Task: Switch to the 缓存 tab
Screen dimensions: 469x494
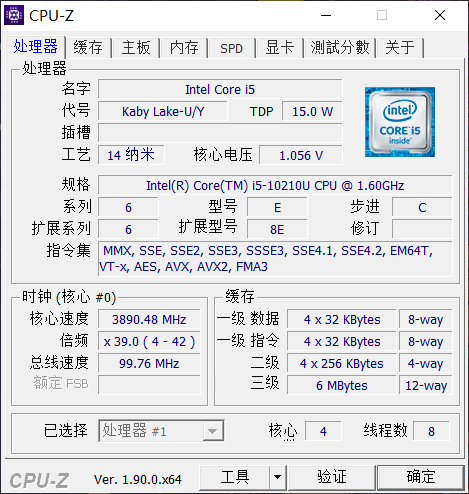Action: (x=88, y=47)
